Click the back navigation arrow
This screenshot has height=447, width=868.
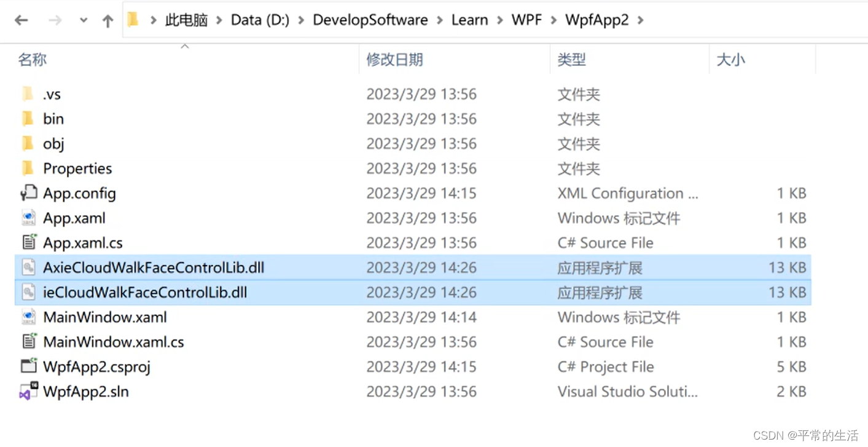(22, 20)
